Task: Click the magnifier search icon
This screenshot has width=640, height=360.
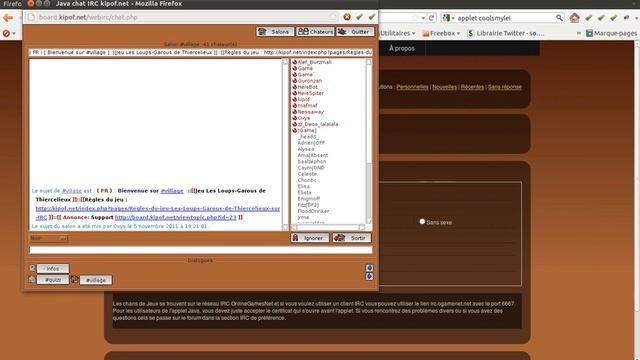Action: tap(559, 18)
